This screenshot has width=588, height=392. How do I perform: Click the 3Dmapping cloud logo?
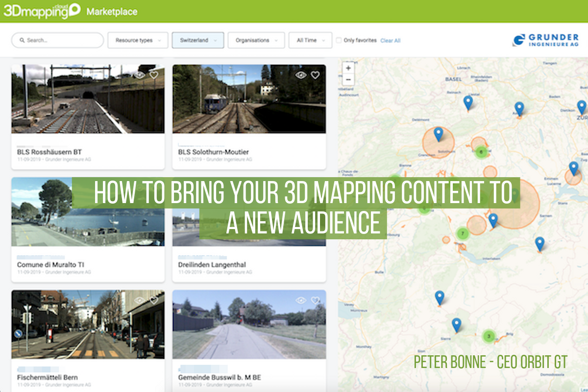[41, 11]
